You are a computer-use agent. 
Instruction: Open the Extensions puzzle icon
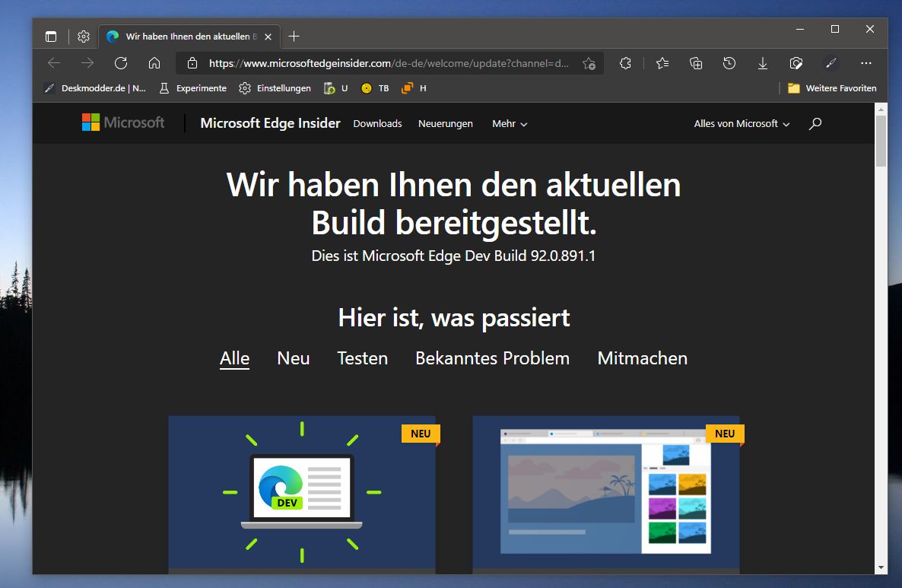[x=626, y=63]
